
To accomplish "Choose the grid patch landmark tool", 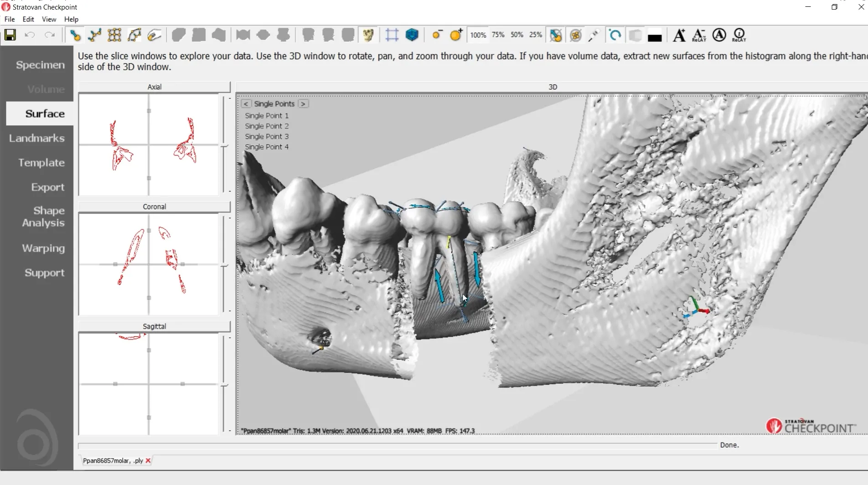I will (114, 35).
